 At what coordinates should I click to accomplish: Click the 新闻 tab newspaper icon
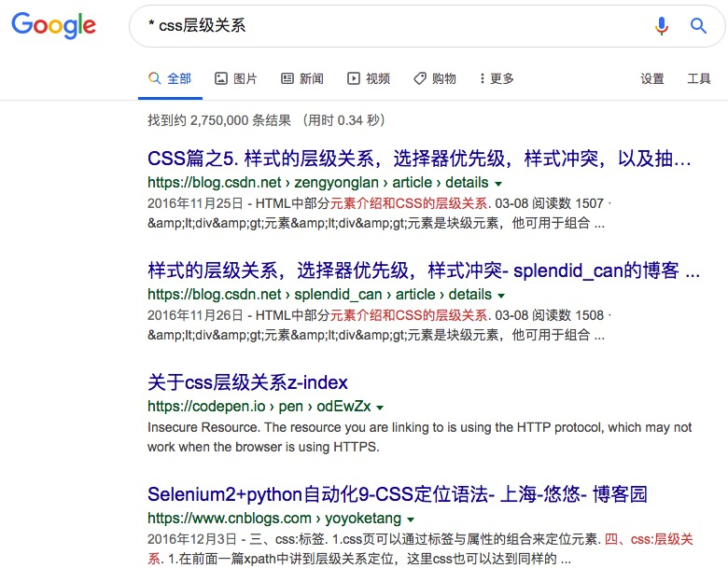pyautogui.click(x=287, y=78)
